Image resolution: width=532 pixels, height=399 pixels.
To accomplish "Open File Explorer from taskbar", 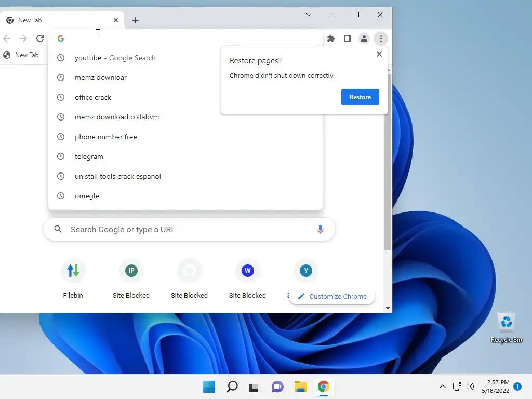I will click(301, 387).
